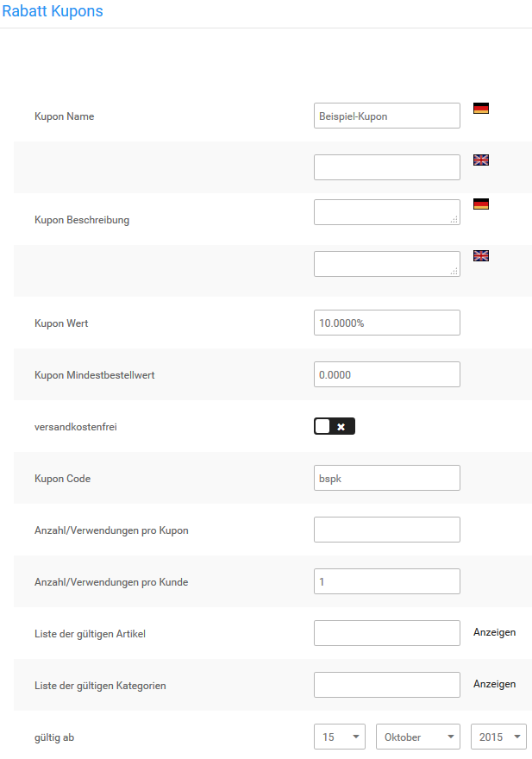This screenshot has width=532, height=759.
Task: Select the English flag for the coupon name
Action: (480, 160)
